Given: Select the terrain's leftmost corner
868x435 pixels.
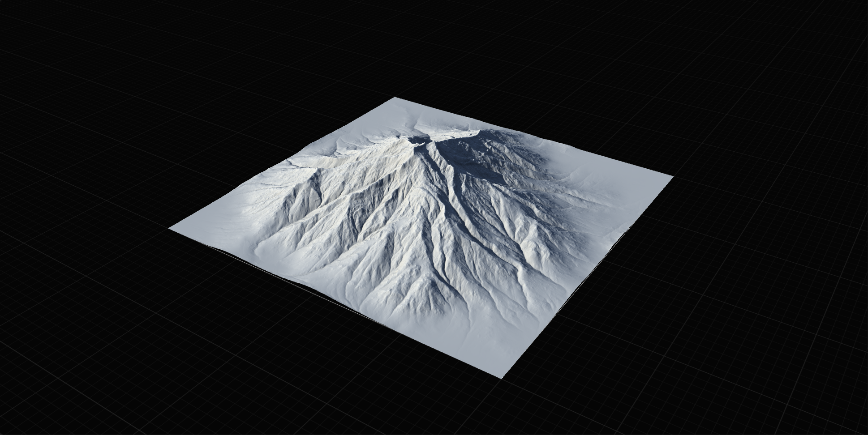Looking at the screenshot, I should pos(170,228).
